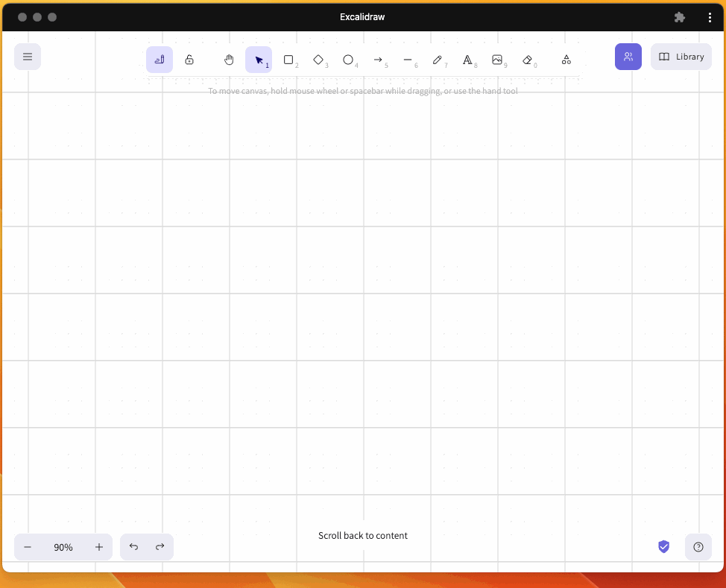
Task: Select the Hand panning tool
Action: pos(229,60)
